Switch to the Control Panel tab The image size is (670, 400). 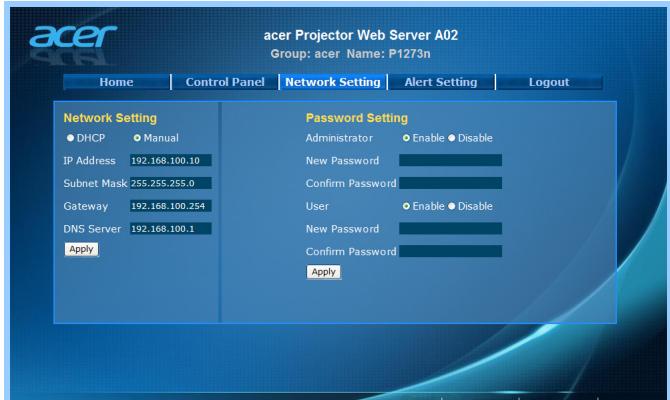[x=225, y=82]
